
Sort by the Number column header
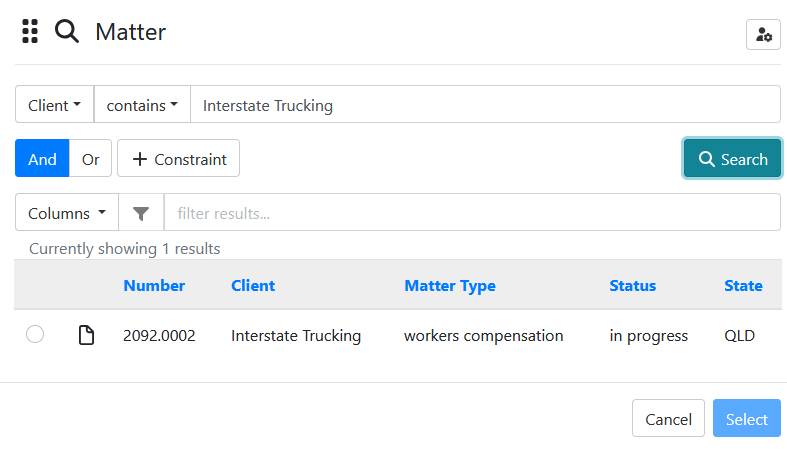point(154,285)
